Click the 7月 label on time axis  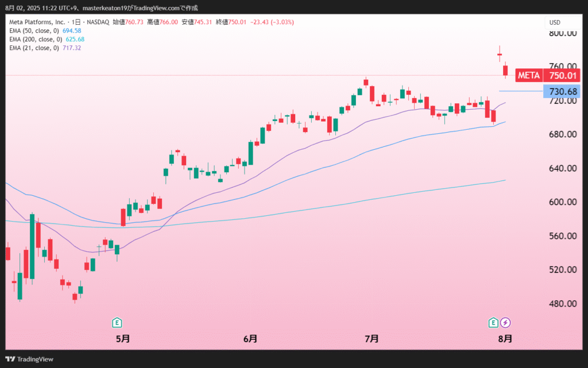(372, 339)
